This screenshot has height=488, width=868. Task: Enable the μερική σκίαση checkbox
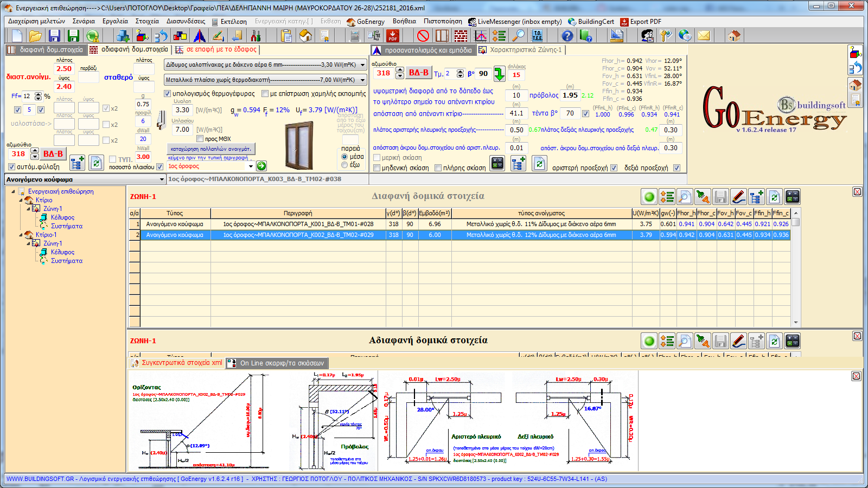coord(376,158)
